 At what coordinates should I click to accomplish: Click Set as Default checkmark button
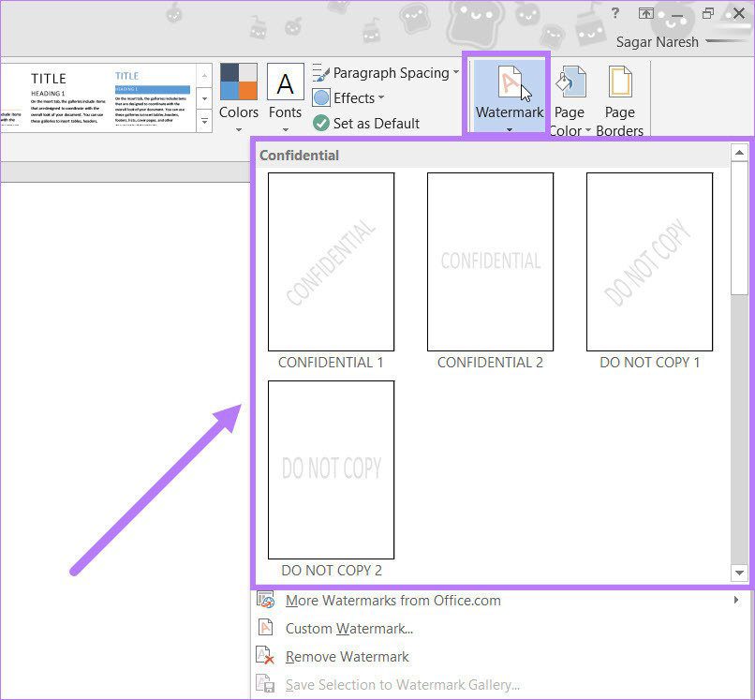[x=367, y=124]
